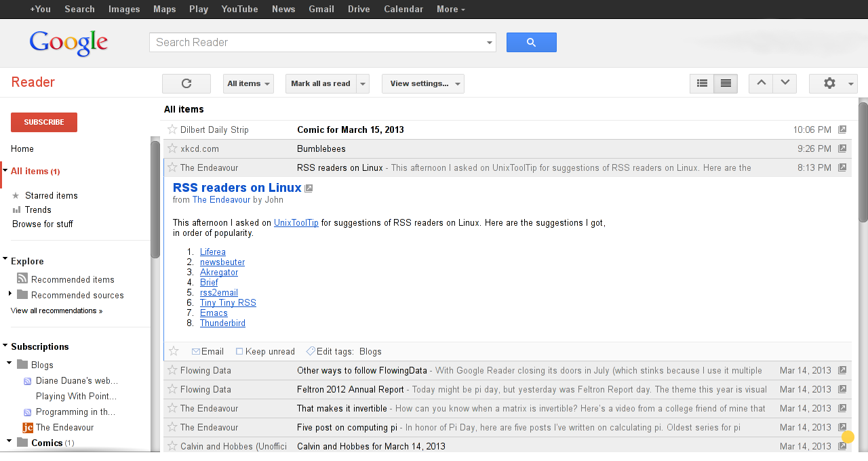Open original icon for the 8:13 PM row
The height and width of the screenshot is (461, 868).
(842, 167)
